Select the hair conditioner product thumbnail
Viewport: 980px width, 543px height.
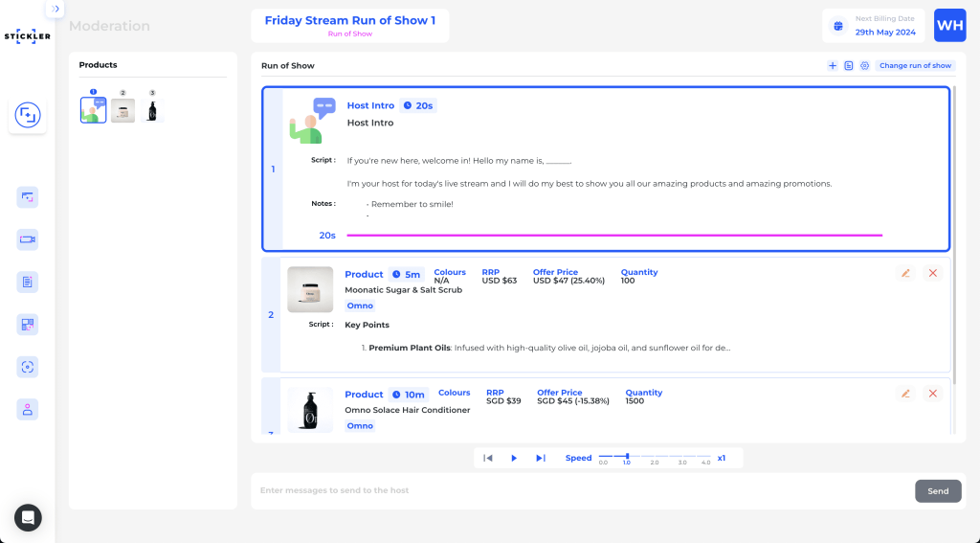pos(152,111)
